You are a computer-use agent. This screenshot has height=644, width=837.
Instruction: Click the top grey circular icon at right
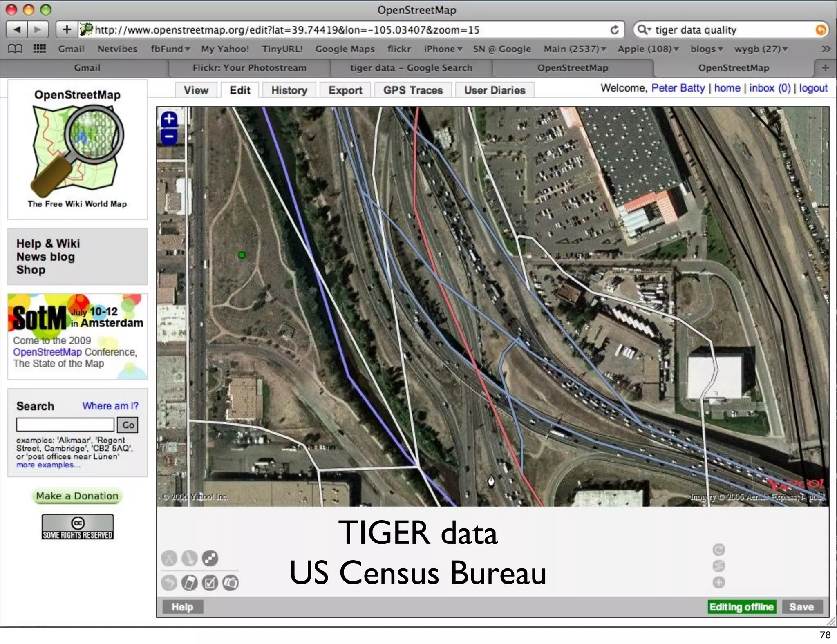click(718, 550)
